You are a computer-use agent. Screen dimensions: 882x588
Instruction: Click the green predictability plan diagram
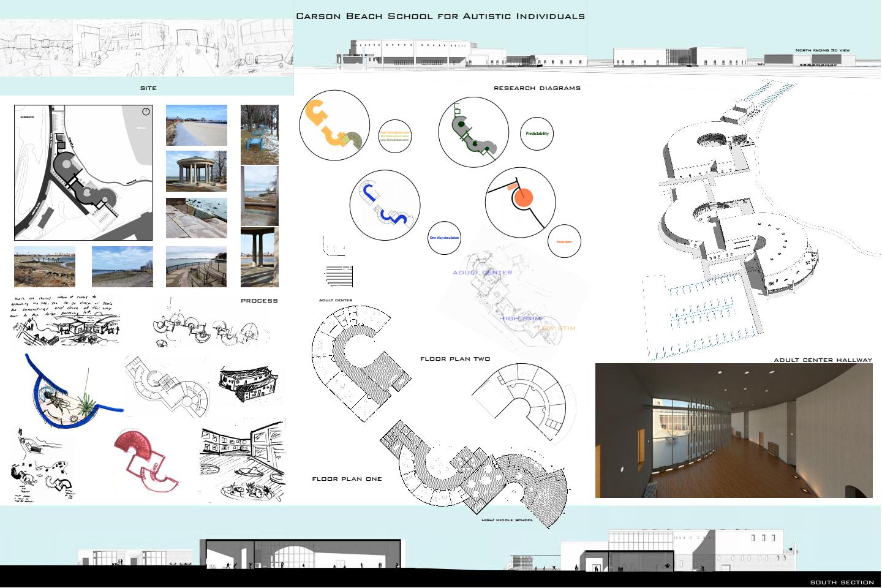click(x=473, y=132)
